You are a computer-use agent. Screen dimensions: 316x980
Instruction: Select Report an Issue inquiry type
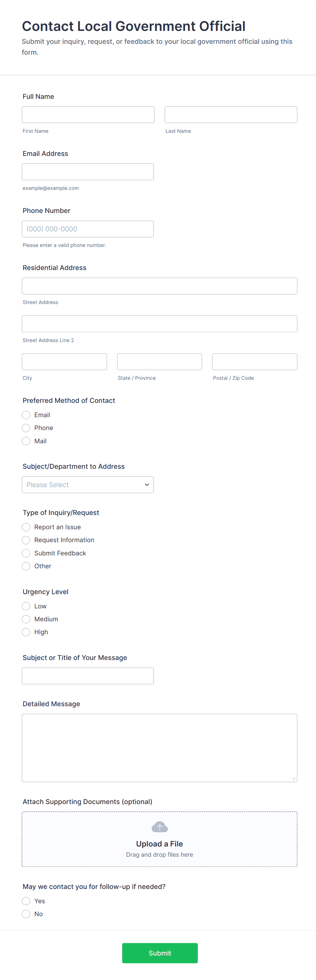tap(26, 527)
